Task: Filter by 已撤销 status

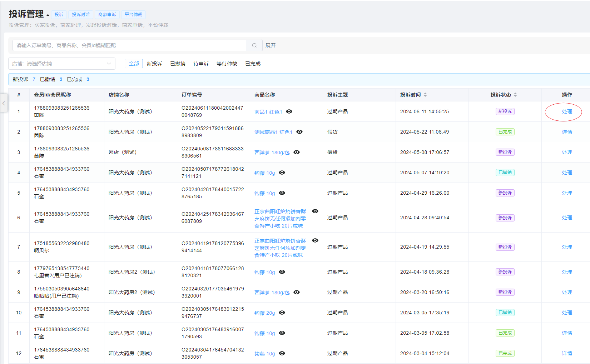Action: point(178,64)
